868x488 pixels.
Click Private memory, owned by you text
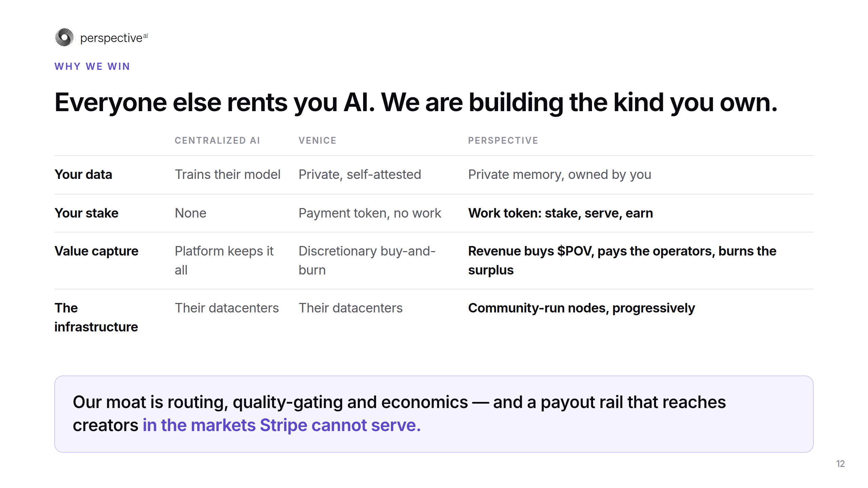pos(560,175)
